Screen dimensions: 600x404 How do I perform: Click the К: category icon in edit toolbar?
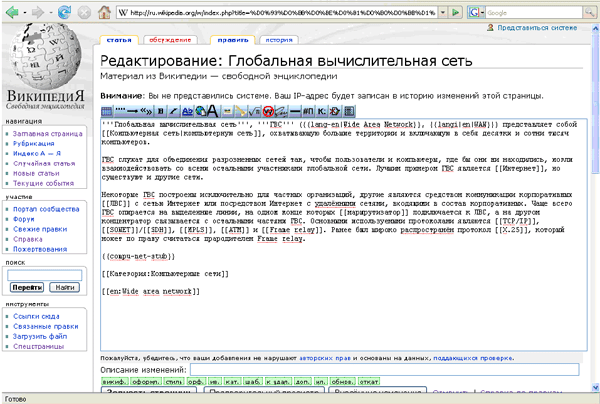321,111
